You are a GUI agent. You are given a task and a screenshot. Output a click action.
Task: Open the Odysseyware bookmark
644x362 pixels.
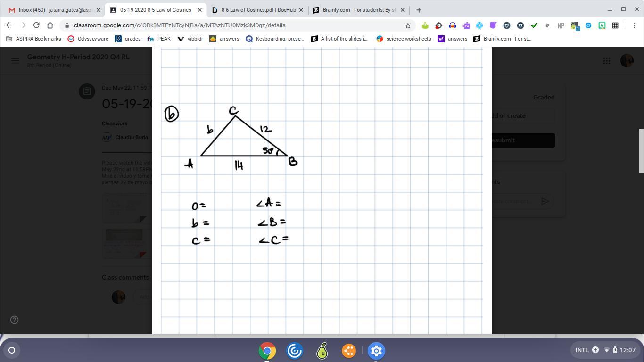tap(88, 39)
